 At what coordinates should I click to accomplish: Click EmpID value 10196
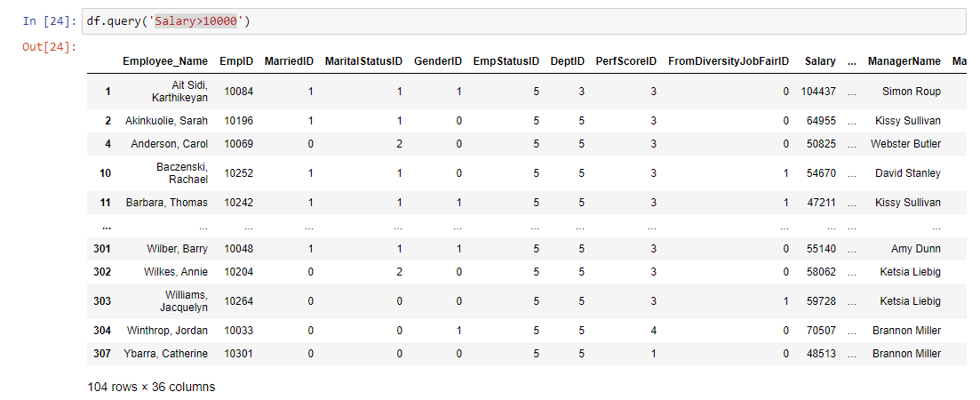[x=239, y=121]
